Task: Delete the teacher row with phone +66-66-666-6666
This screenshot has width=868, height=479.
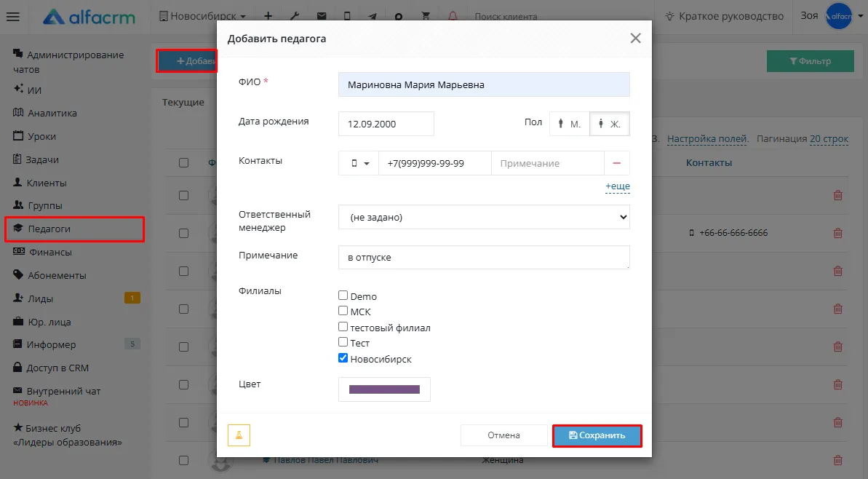Action: click(838, 233)
